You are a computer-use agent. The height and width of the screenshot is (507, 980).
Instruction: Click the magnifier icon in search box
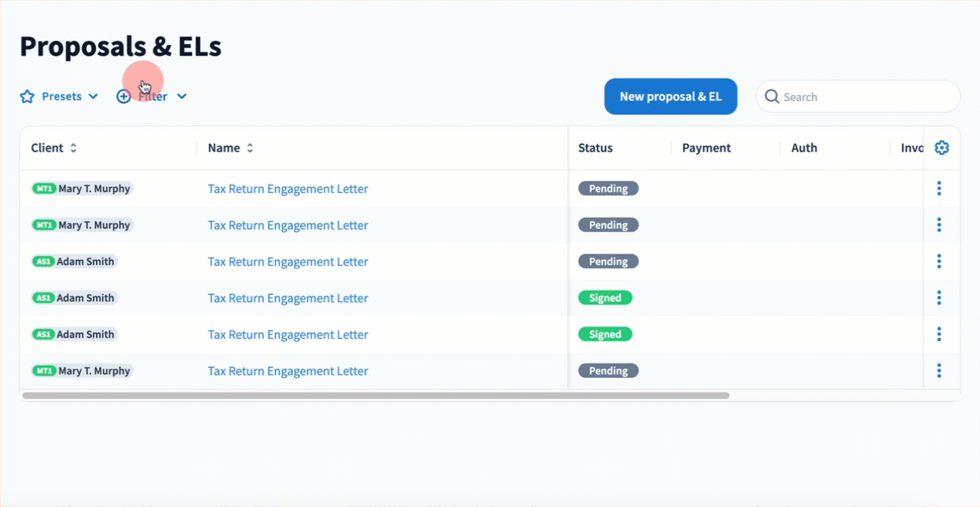pos(772,97)
